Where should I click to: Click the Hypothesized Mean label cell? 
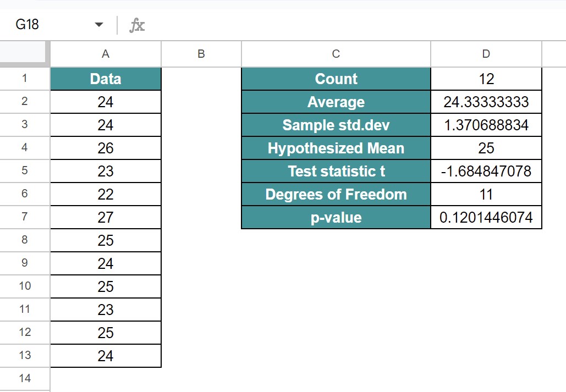[336, 148]
